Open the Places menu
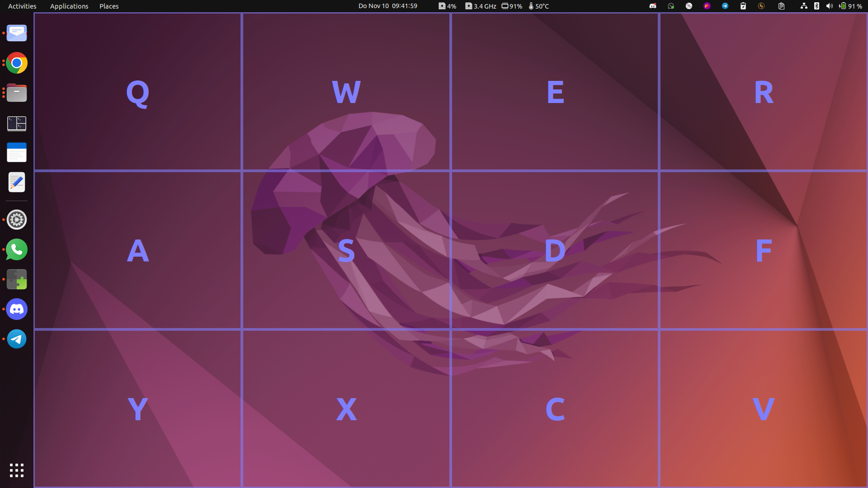Viewport: 868px width, 488px height. click(x=108, y=6)
